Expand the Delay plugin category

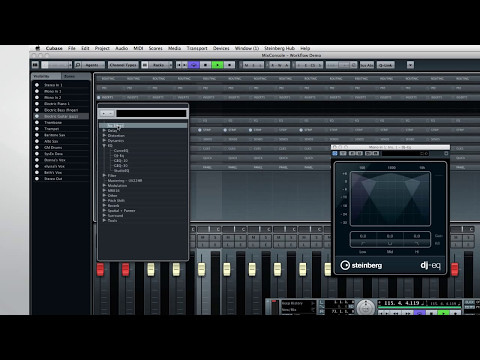tap(104, 131)
